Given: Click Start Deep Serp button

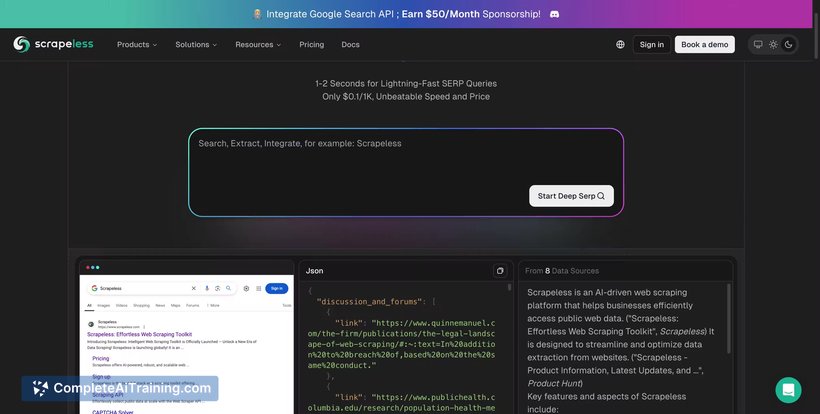Looking at the screenshot, I should click(x=571, y=196).
